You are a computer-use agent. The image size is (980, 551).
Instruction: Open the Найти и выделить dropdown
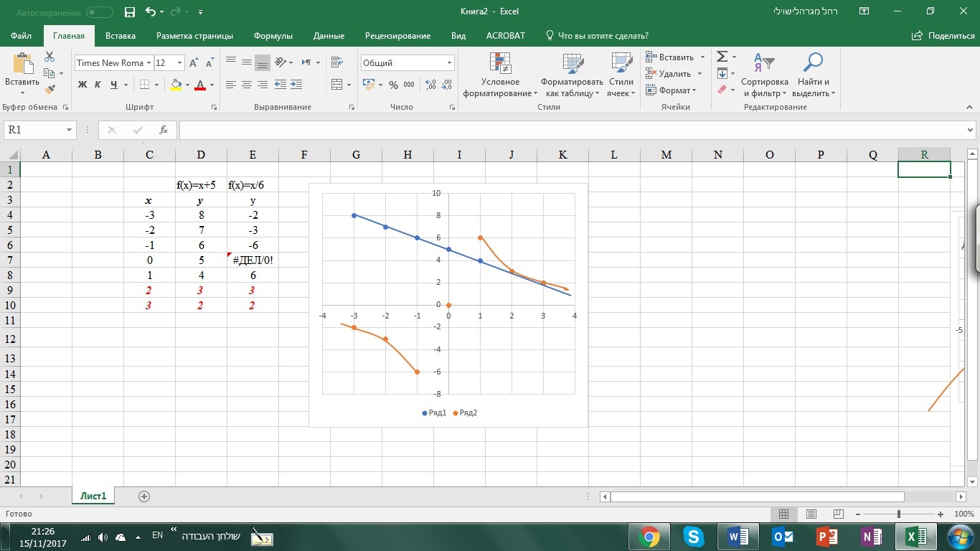click(x=814, y=75)
